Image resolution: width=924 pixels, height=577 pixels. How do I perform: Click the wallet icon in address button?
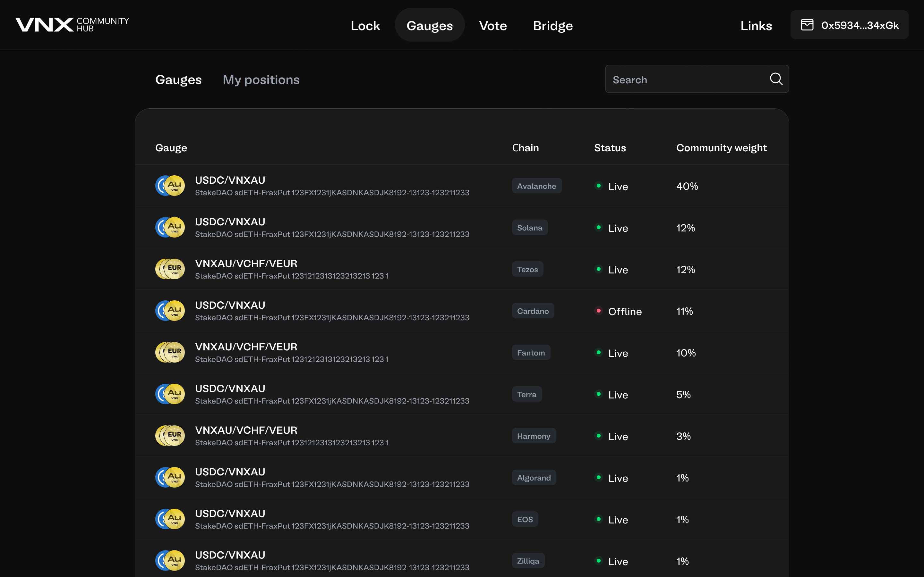[x=807, y=25]
